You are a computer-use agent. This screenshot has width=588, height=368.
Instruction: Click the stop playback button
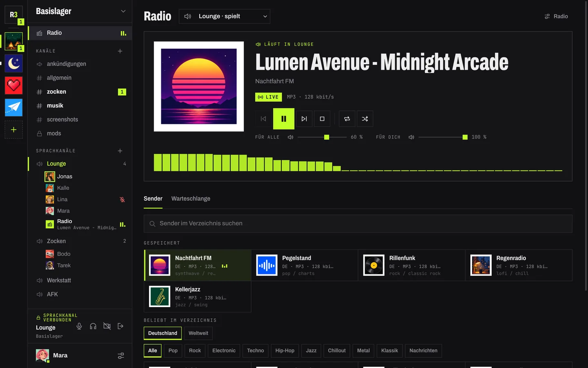pos(322,119)
